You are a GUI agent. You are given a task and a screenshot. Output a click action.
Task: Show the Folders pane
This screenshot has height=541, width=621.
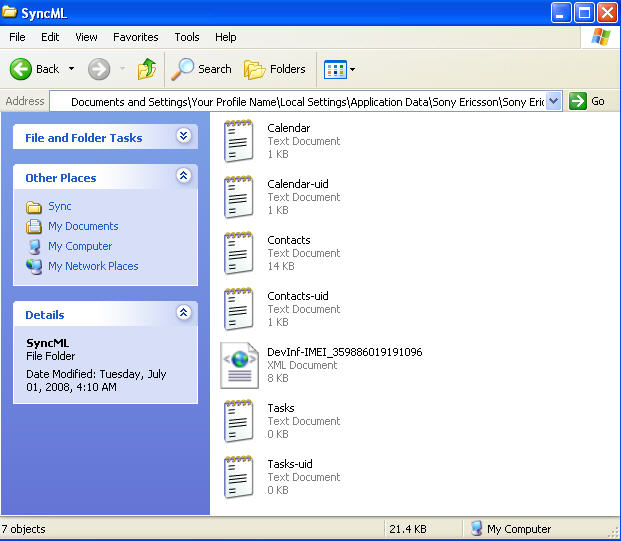pyautogui.click(x=254, y=69)
